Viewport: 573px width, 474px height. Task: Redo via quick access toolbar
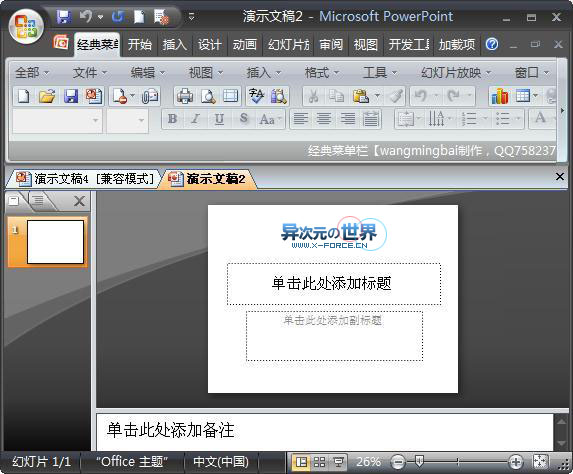118,16
